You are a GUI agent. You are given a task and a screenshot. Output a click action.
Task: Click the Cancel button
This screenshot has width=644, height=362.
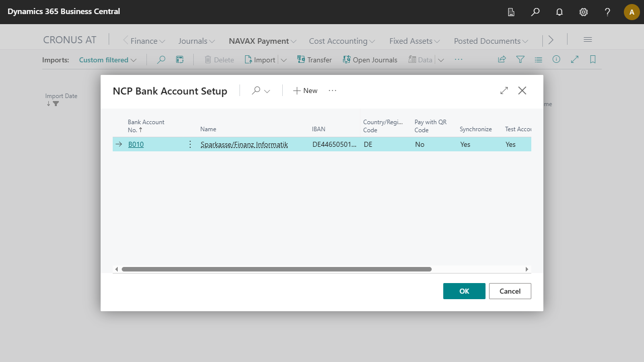coord(510,291)
